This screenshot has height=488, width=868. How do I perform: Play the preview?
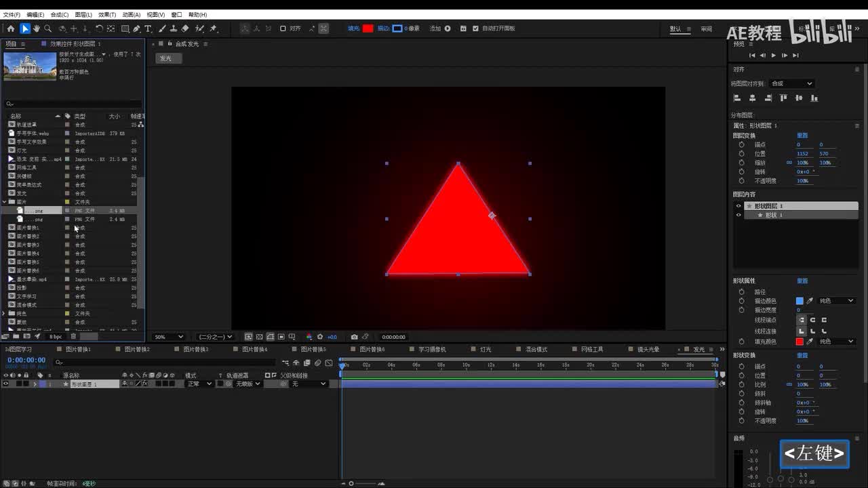[x=774, y=56]
